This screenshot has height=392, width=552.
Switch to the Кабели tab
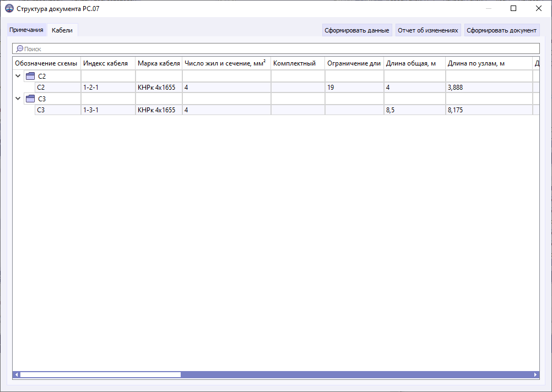(61, 30)
